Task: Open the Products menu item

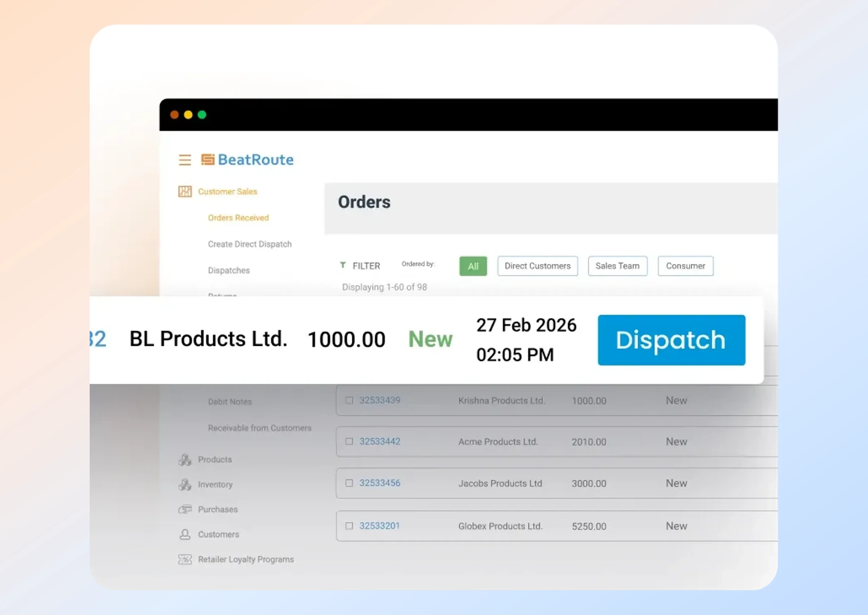Action: pyautogui.click(x=215, y=459)
